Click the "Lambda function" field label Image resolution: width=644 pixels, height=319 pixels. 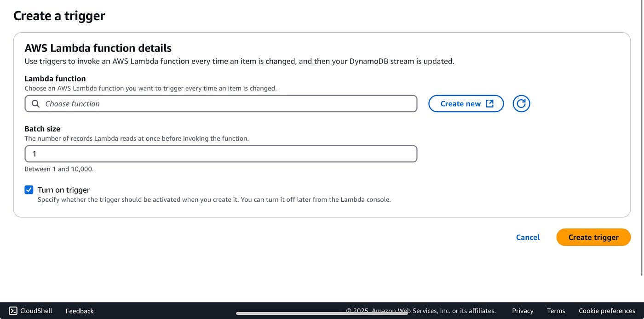(x=55, y=79)
